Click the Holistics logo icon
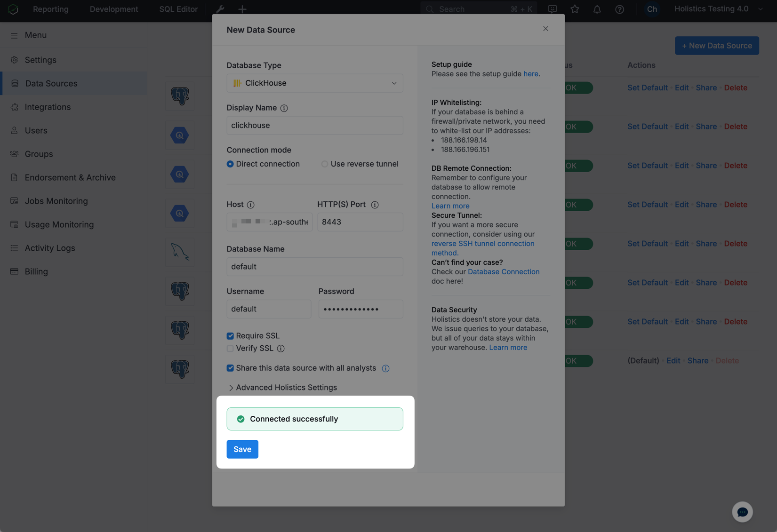777x532 pixels. [x=13, y=9]
